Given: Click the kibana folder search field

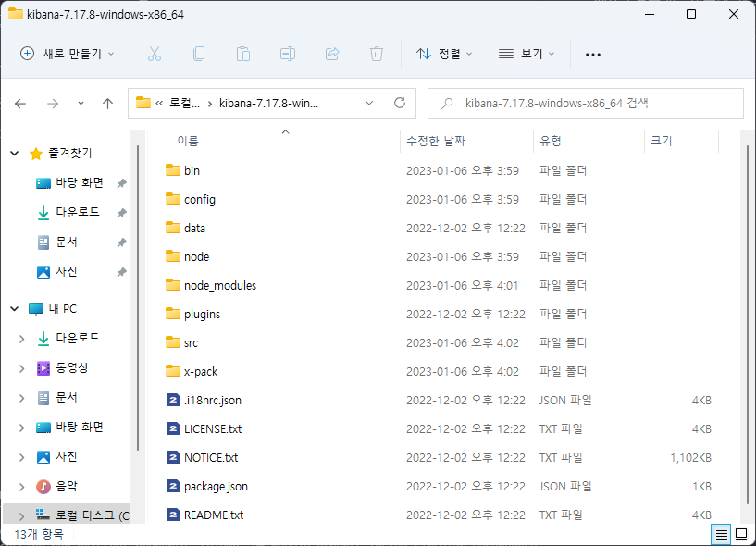Looking at the screenshot, I should click(586, 104).
